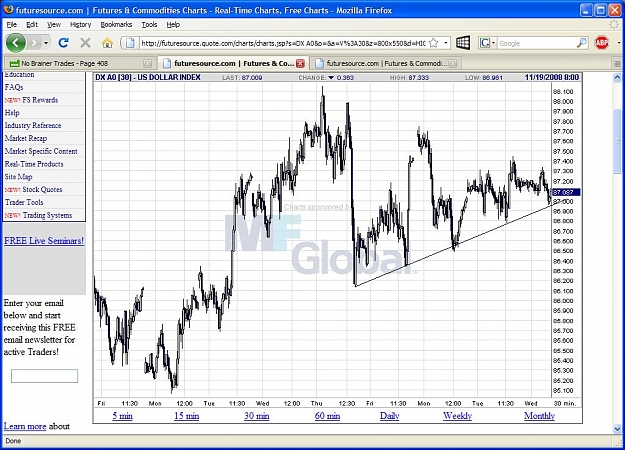This screenshot has height=450, width=625.
Task: Click the Done status bar text
Action: (x=13, y=441)
